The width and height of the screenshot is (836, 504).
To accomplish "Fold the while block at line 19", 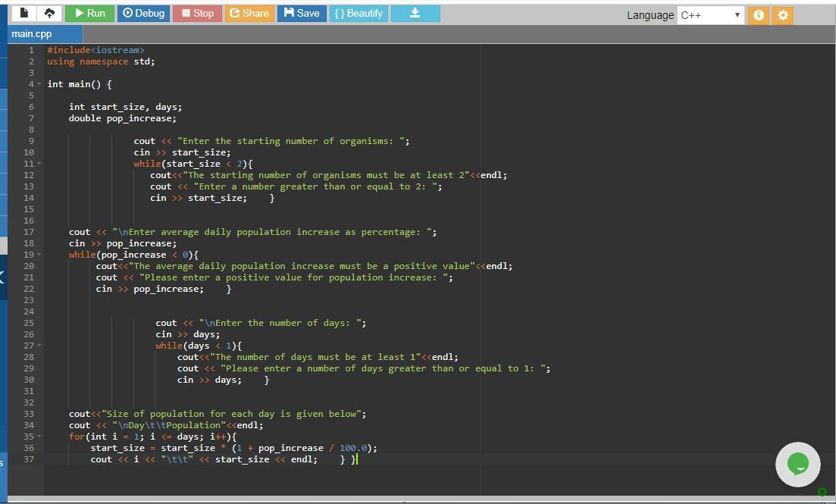I will pyautogui.click(x=39, y=255).
